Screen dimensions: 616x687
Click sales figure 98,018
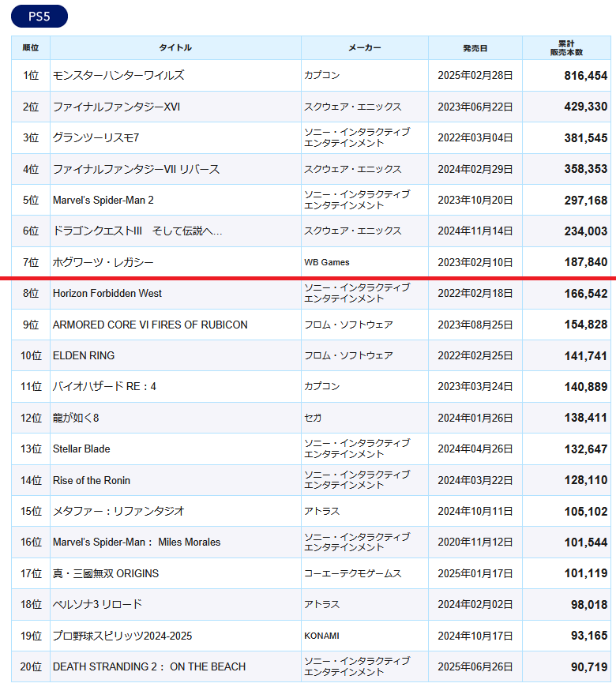pos(589,605)
